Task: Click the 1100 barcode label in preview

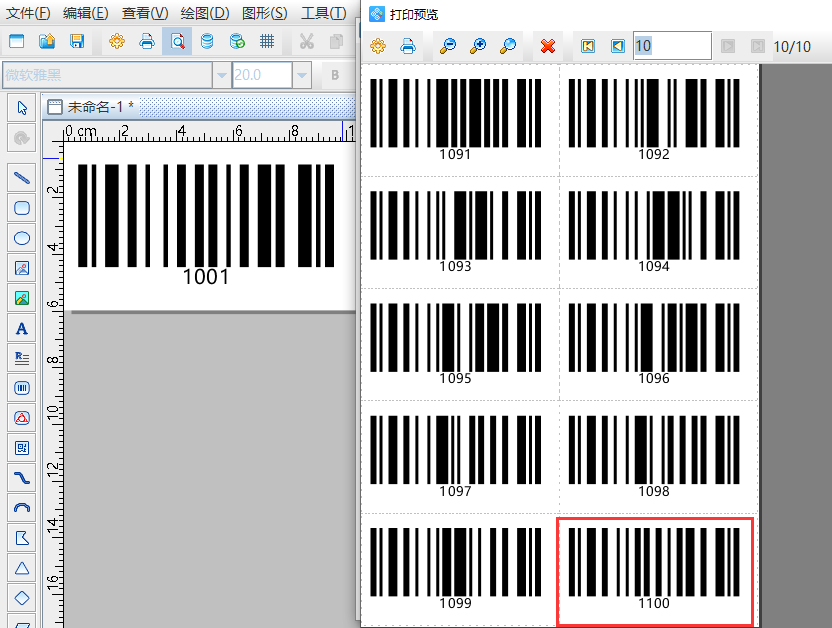Action: pos(654,569)
